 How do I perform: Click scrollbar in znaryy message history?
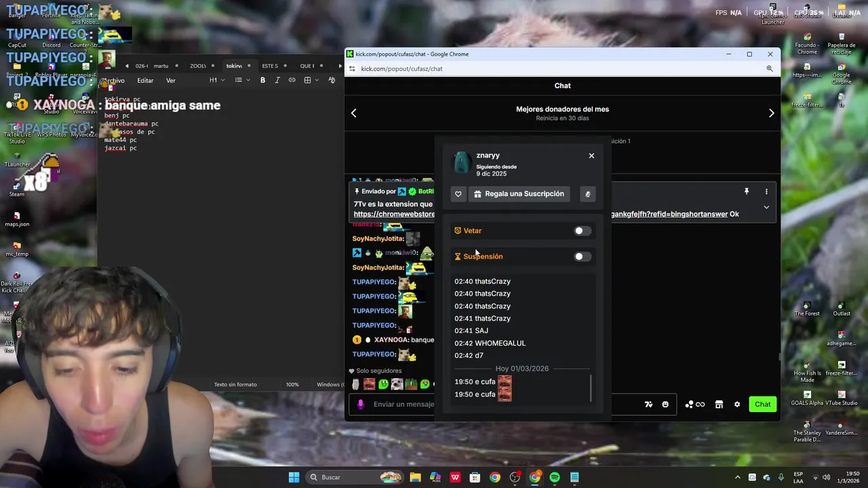[x=591, y=388]
